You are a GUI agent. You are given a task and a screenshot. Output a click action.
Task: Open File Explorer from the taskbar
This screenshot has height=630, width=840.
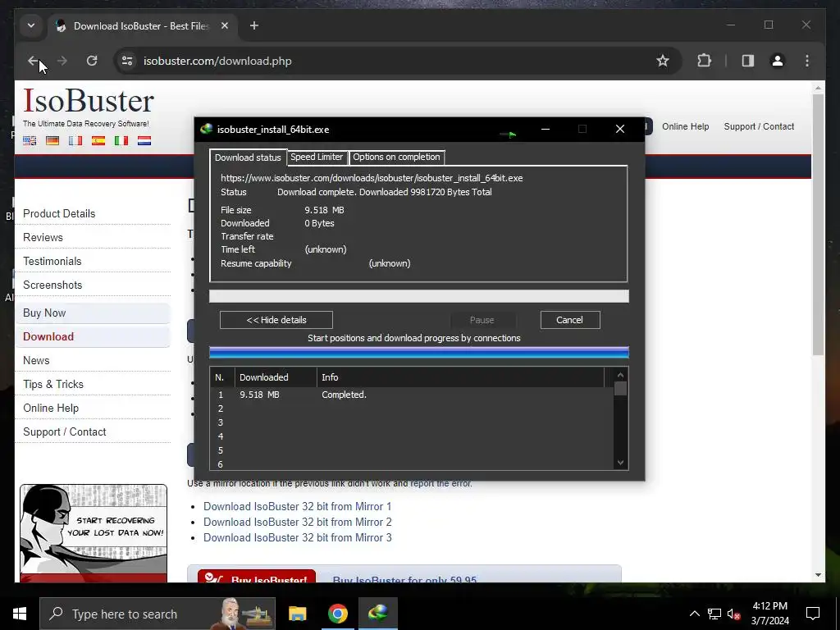click(x=297, y=614)
